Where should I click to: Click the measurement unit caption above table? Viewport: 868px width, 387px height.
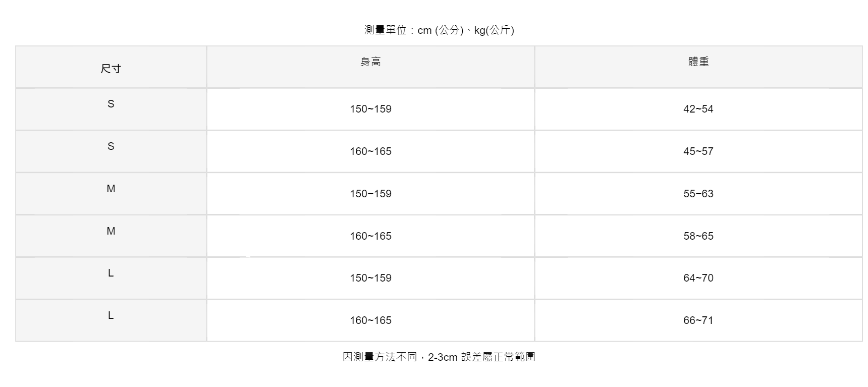coord(439,30)
